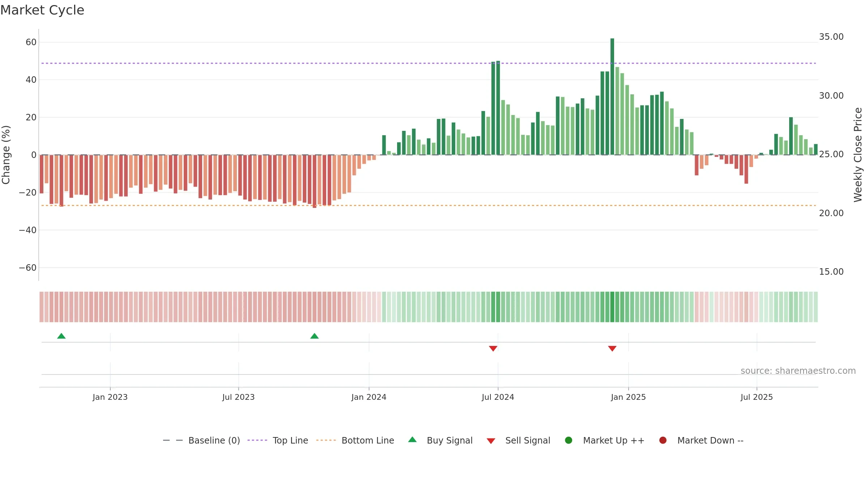The width and height of the screenshot is (868, 488).
Task: Click the buy signal triangle near October 2023
Action: tap(315, 336)
